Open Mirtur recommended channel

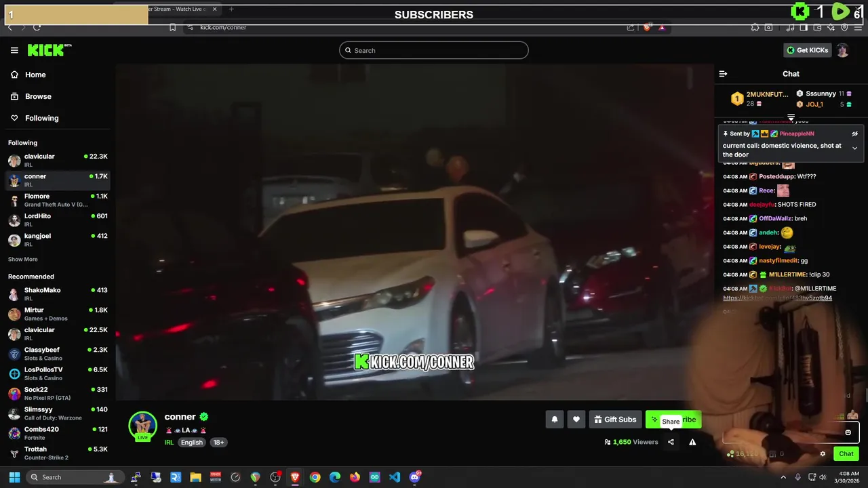click(58, 314)
